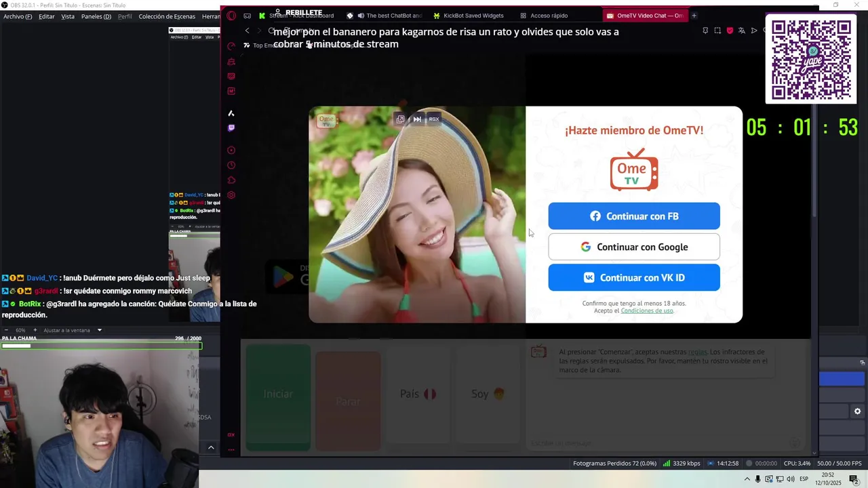This screenshot has width=868, height=488.
Task: Open the player icon in Opera sidebar
Action: (231, 150)
